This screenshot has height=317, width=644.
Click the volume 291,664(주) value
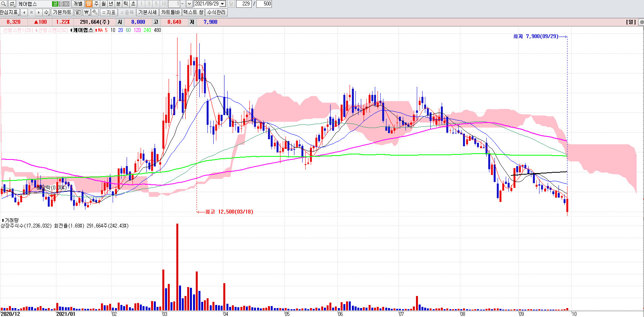(x=95, y=22)
